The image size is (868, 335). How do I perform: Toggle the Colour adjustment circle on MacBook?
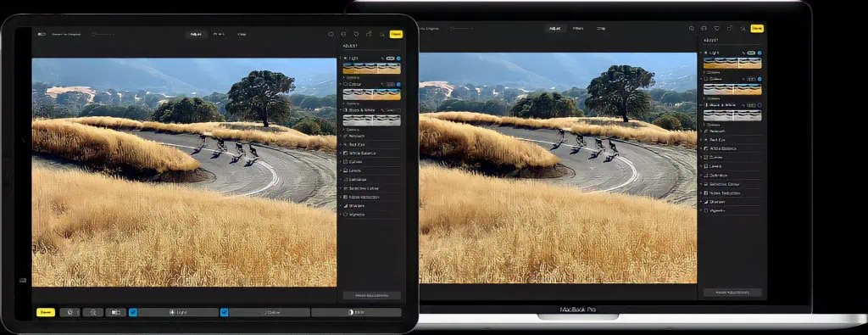click(x=759, y=79)
